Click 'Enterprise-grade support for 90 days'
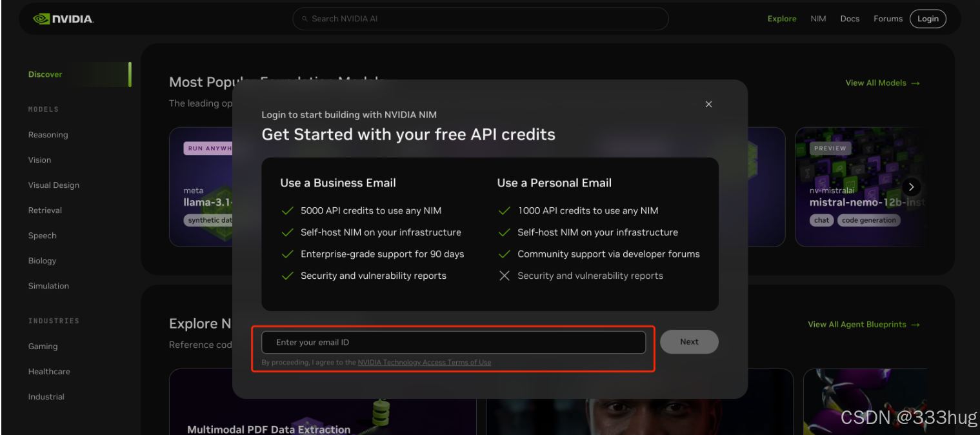 pos(382,254)
